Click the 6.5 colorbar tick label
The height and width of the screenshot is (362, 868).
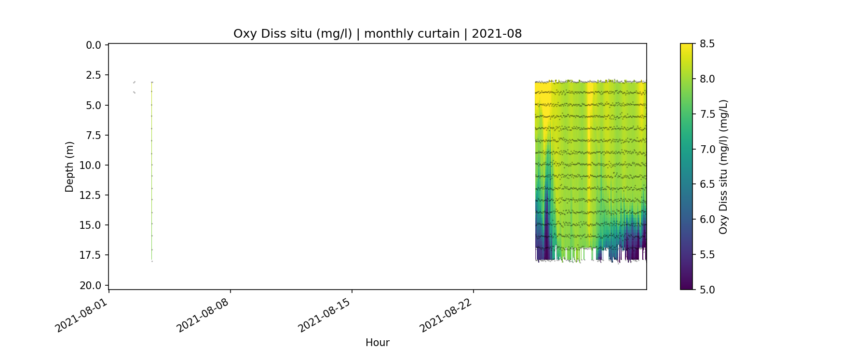coord(707,184)
